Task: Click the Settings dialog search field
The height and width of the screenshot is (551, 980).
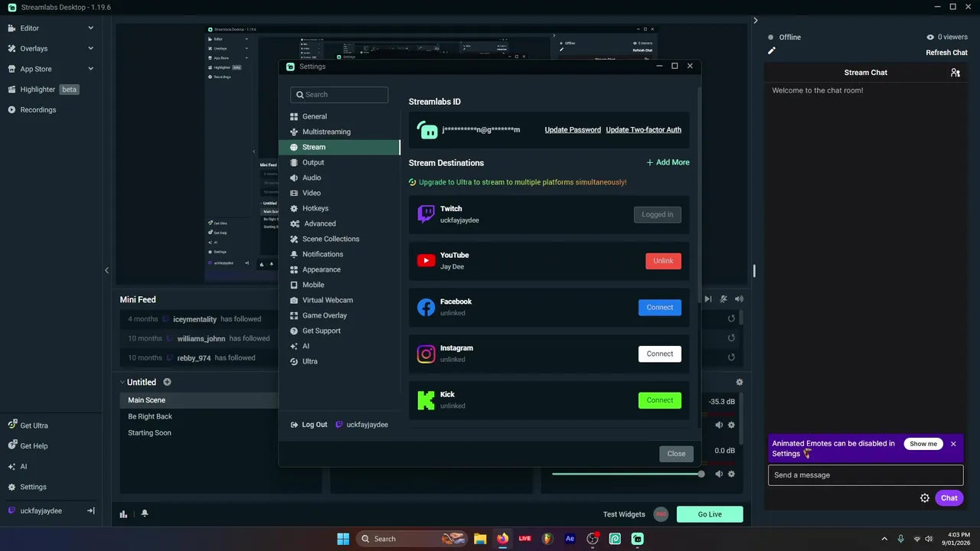Action: click(339, 95)
